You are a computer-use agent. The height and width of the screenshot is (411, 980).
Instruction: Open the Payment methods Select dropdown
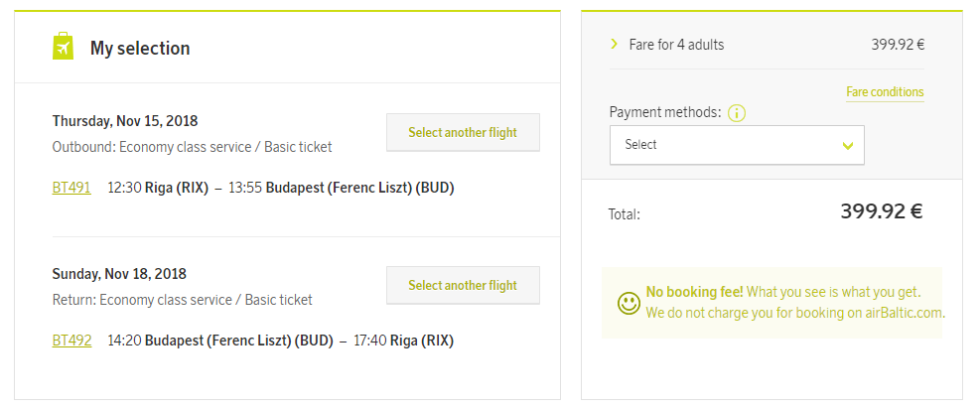click(737, 145)
